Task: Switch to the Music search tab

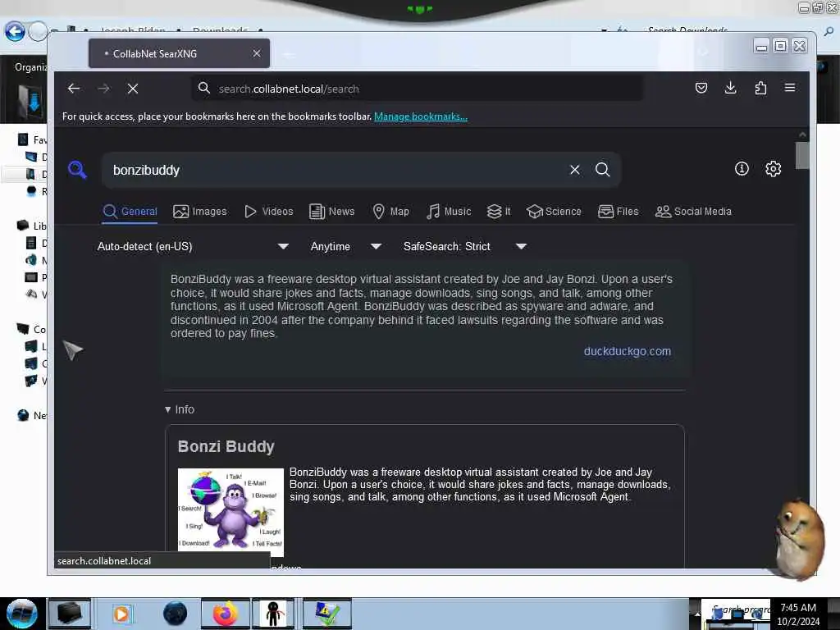Action: coord(449,212)
